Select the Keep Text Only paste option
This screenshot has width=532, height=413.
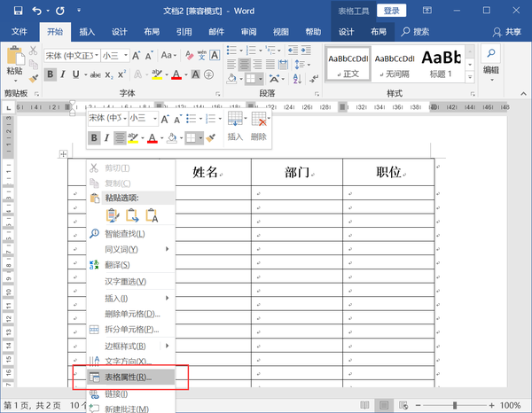152,215
